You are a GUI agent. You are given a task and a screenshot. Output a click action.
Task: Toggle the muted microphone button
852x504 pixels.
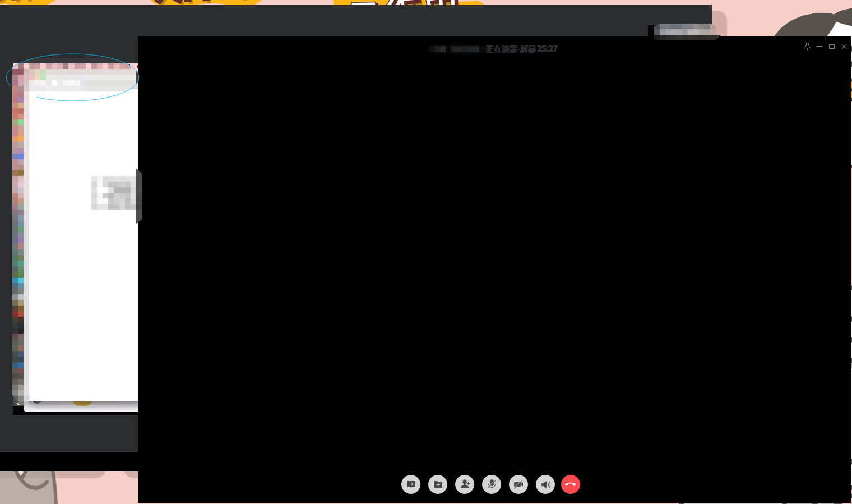click(x=492, y=484)
